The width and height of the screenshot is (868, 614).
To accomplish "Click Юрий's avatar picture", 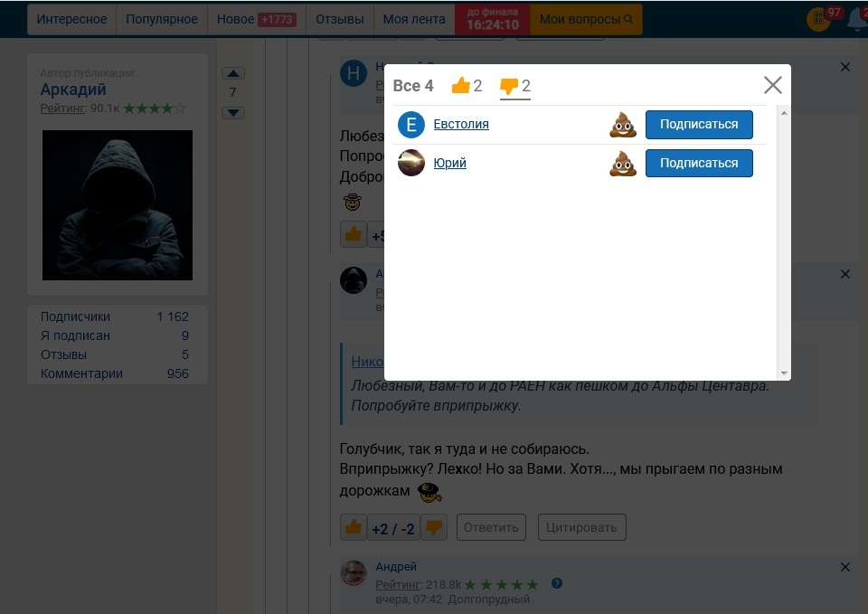I will click(x=411, y=163).
